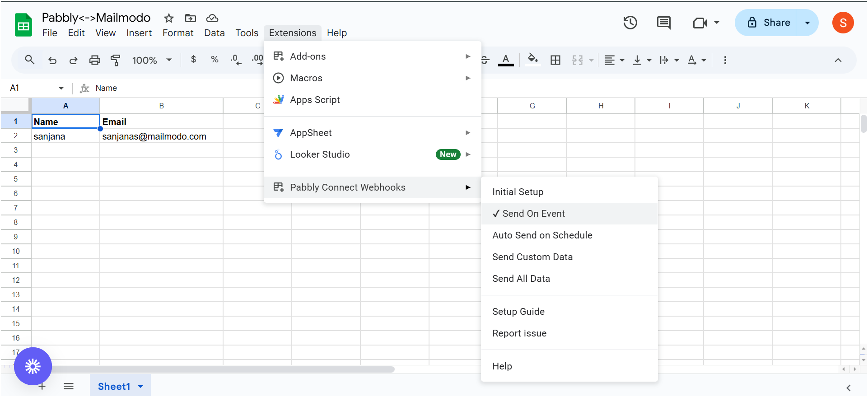Select Report issue in the submenu

pyautogui.click(x=569, y=333)
